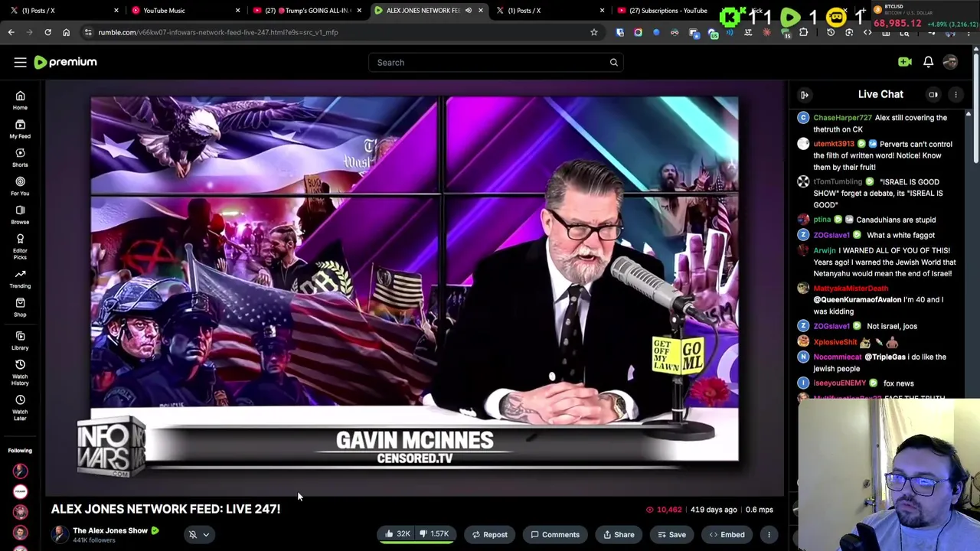Switch to Subscriptions - YouTube tab
Image resolution: width=980 pixels, height=551 pixels.
coord(663,11)
